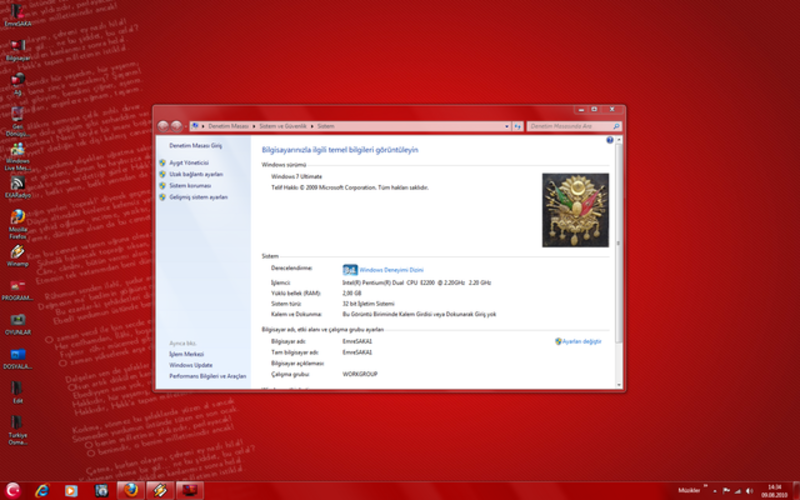Expand the Müzikler toolbar chevron
Screen dimensions: 800x500
pyautogui.click(x=706, y=486)
